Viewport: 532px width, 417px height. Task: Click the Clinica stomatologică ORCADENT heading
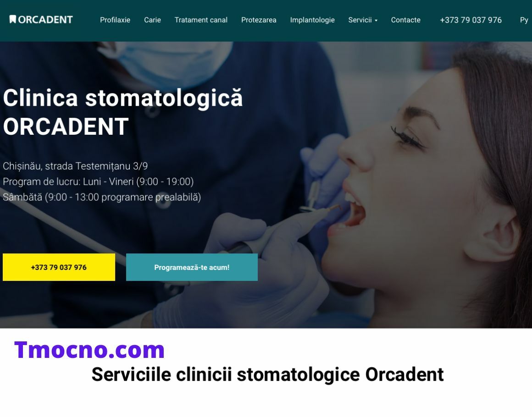(122, 112)
